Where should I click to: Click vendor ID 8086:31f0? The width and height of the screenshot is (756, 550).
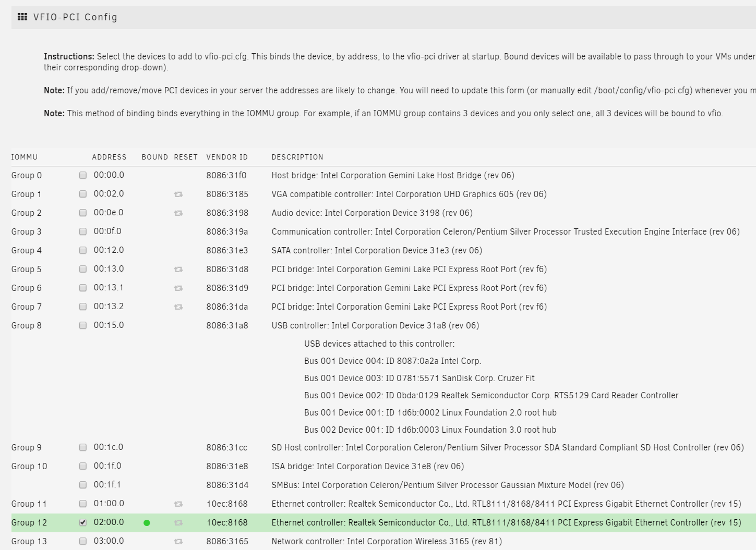[226, 176]
